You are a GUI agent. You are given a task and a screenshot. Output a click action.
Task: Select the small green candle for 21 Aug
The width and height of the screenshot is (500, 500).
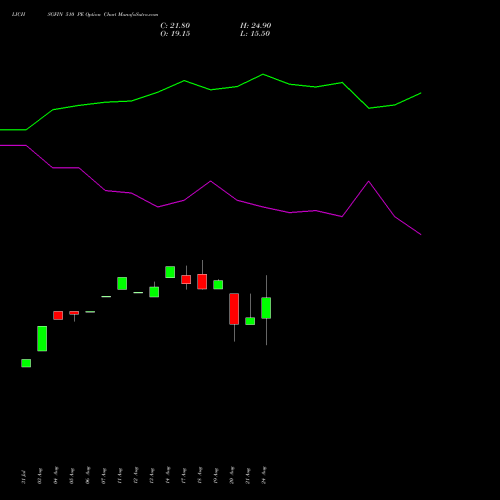pos(250,321)
